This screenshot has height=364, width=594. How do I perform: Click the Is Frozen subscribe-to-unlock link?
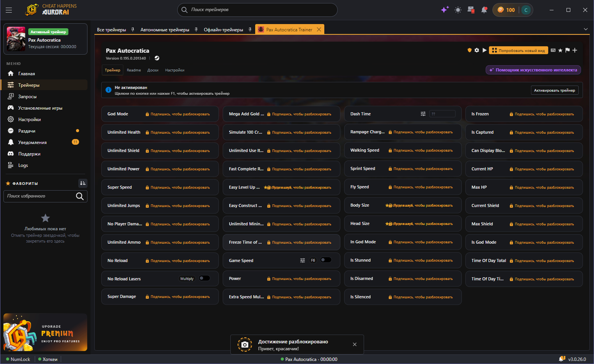coord(542,114)
